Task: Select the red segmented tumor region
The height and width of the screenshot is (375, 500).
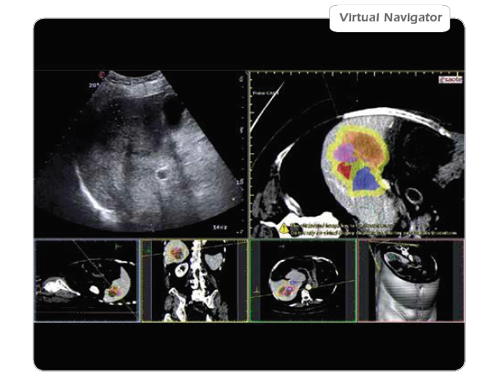Action: (344, 171)
